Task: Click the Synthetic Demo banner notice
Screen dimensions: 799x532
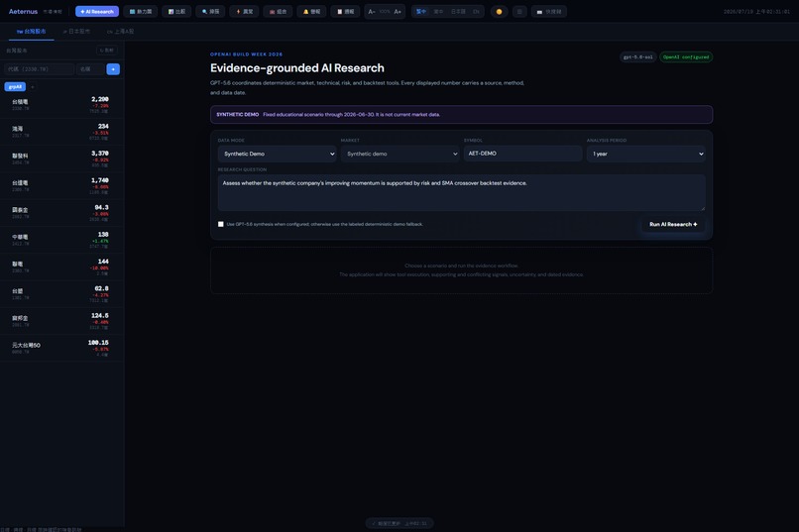Action: tap(462, 115)
